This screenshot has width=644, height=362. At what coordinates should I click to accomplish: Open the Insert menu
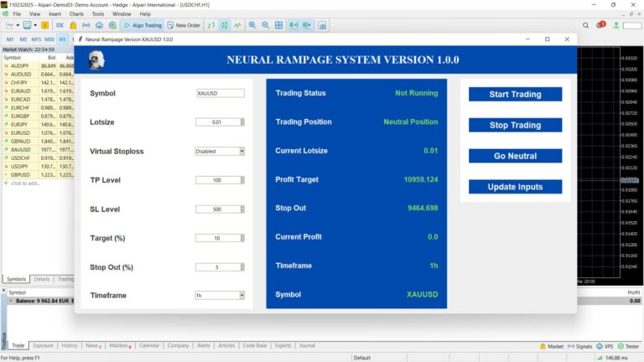point(55,14)
